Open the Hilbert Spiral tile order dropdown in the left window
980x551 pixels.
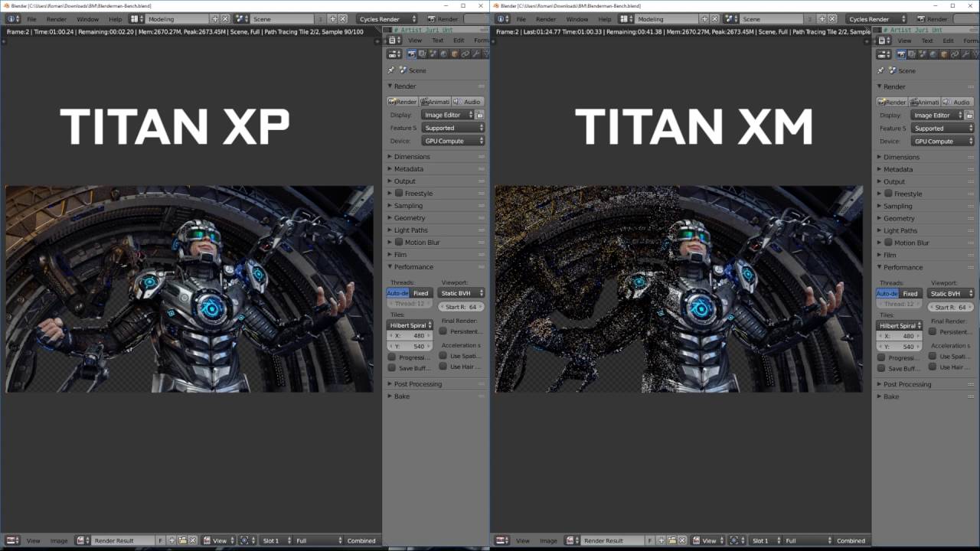point(410,325)
